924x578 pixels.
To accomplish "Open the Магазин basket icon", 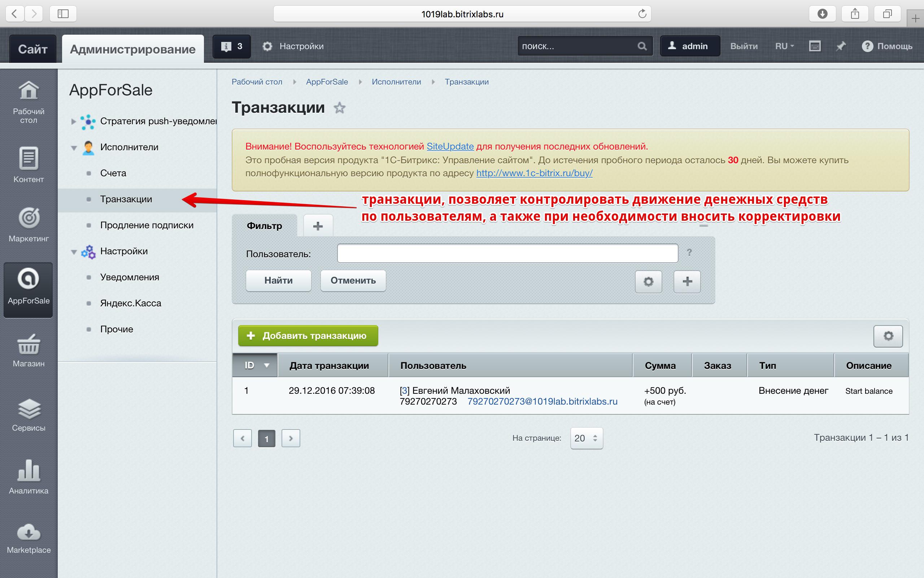I will [x=29, y=350].
